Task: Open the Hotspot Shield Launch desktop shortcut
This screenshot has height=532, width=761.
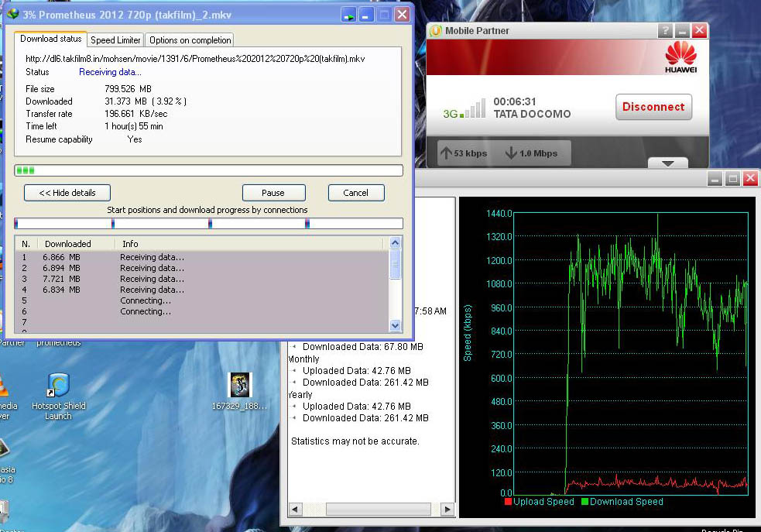Action: click(58, 396)
